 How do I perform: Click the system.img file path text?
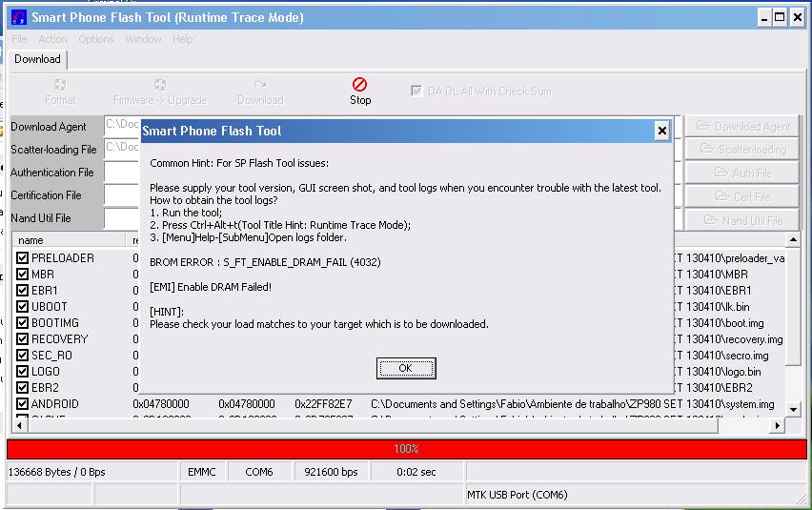(572, 404)
